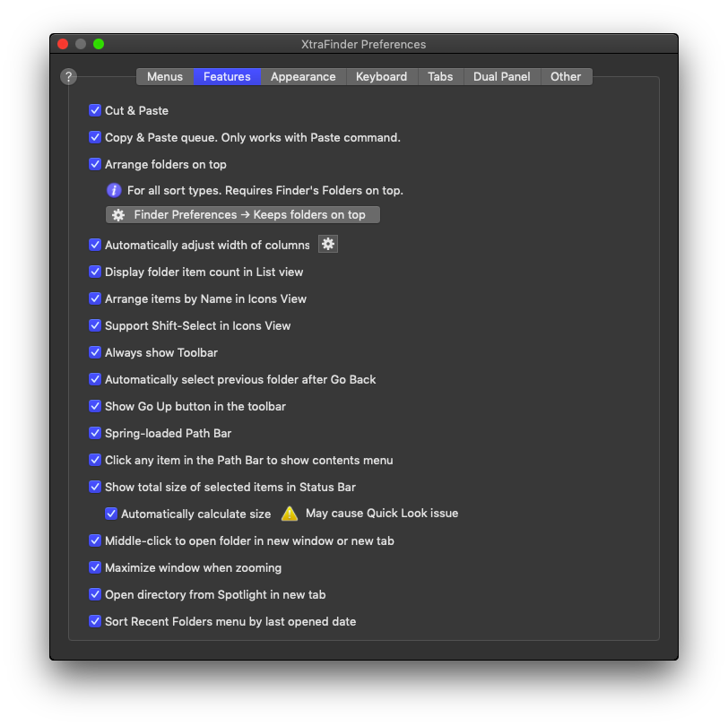Click the red close window button
The height and width of the screenshot is (726, 728).
click(63, 44)
